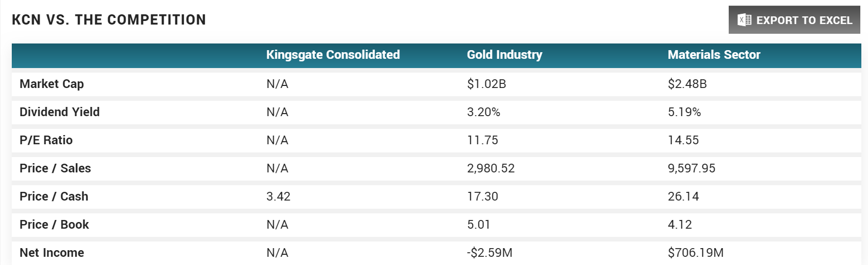Click the Kingsgate 3.42 Price / Cash value
The width and height of the screenshot is (868, 265).
(278, 196)
